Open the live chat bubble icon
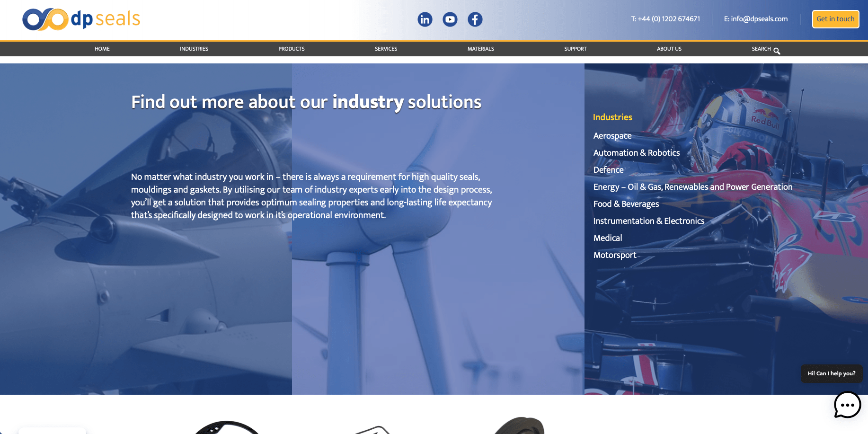This screenshot has width=868, height=434. point(847,405)
